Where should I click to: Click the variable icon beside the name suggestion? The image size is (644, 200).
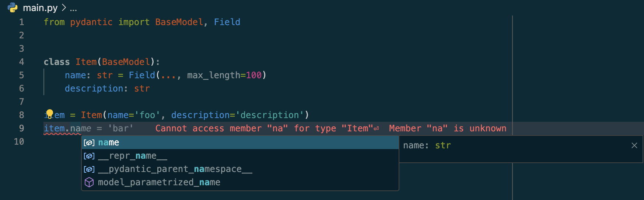point(89,143)
